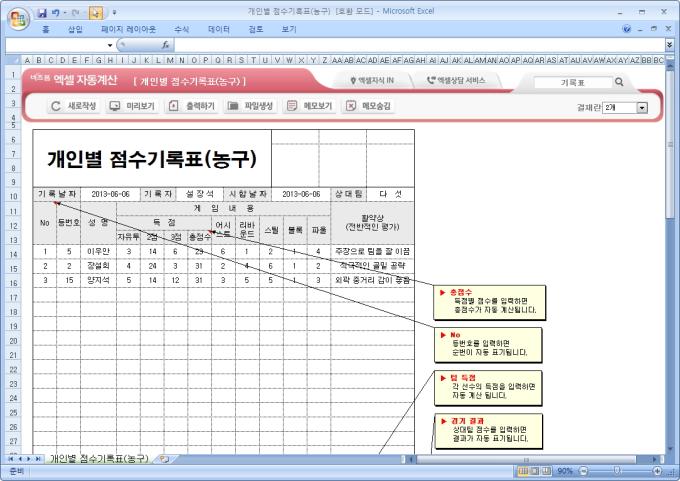The width and height of the screenshot is (680, 481).
Task: Click the 엑셀상담 서비스 link
Action: coord(455,80)
